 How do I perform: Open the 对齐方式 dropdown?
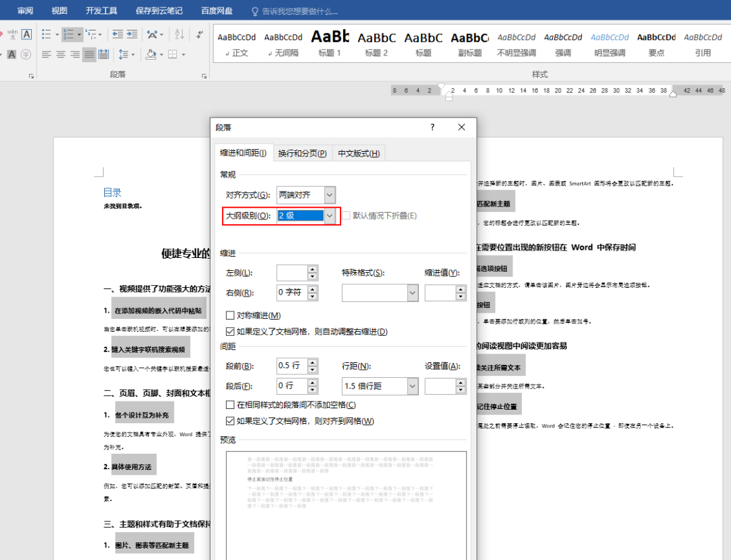[330, 195]
